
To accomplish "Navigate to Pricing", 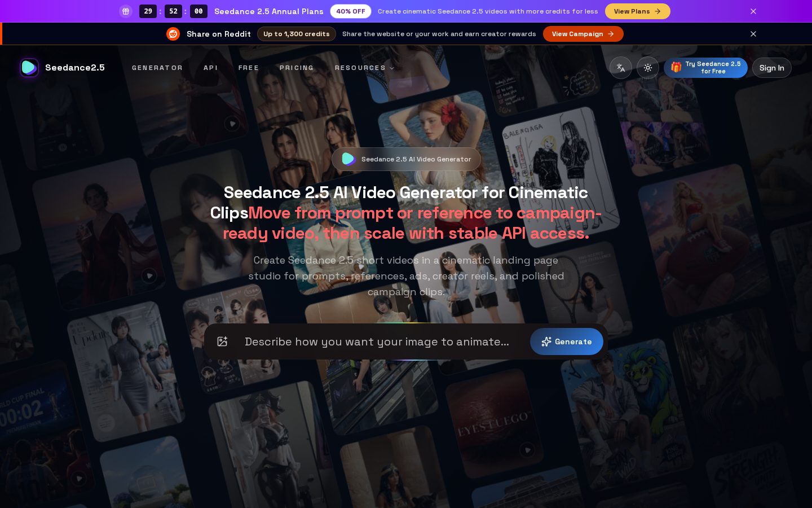I will click(x=297, y=68).
